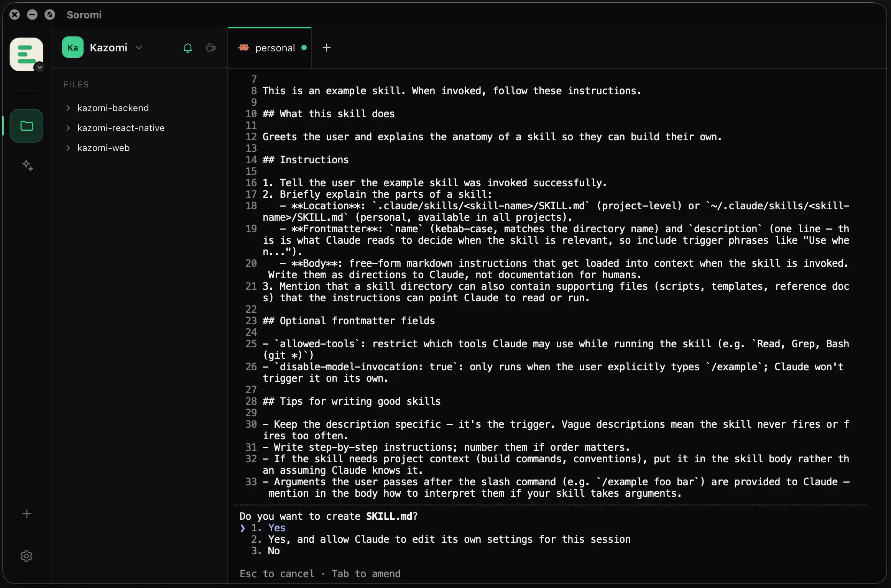This screenshot has width=891, height=588.
Task: Switch to the personal tab
Action: pos(270,48)
